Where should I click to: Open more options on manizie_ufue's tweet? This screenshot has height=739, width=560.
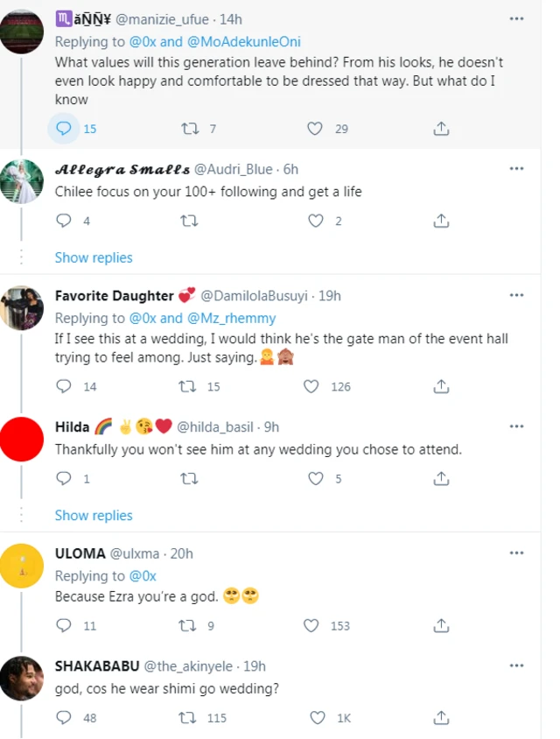click(516, 19)
